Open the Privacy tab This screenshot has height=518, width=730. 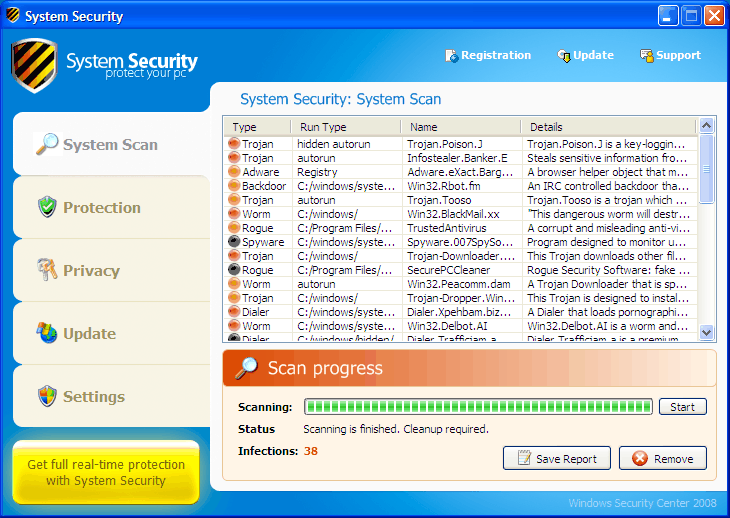[112, 270]
